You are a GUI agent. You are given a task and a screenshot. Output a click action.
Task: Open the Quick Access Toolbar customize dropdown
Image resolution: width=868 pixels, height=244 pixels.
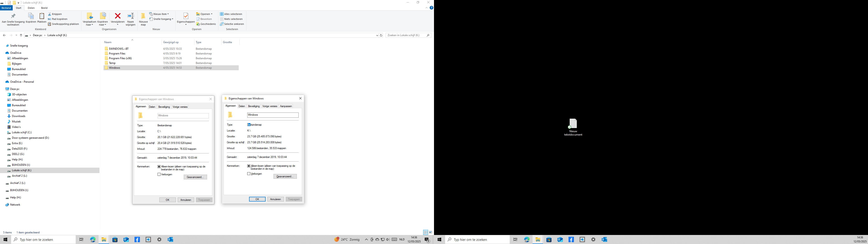19,3
